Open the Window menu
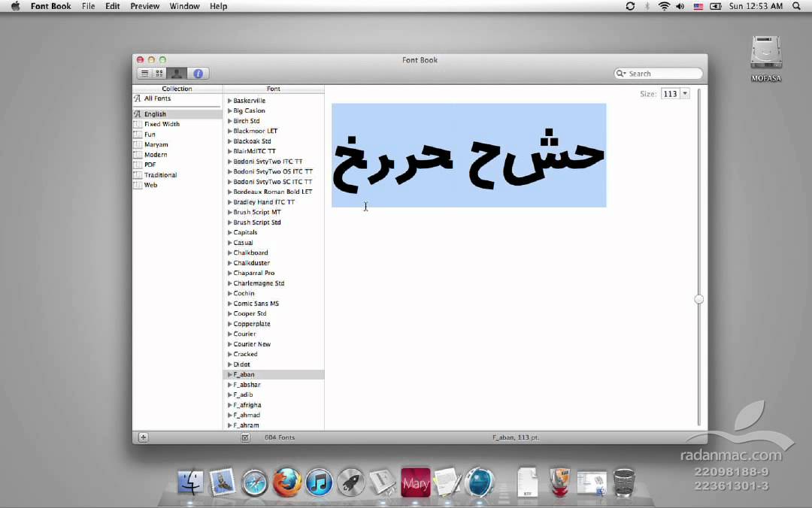Image resolution: width=812 pixels, height=508 pixels. pyautogui.click(x=184, y=6)
